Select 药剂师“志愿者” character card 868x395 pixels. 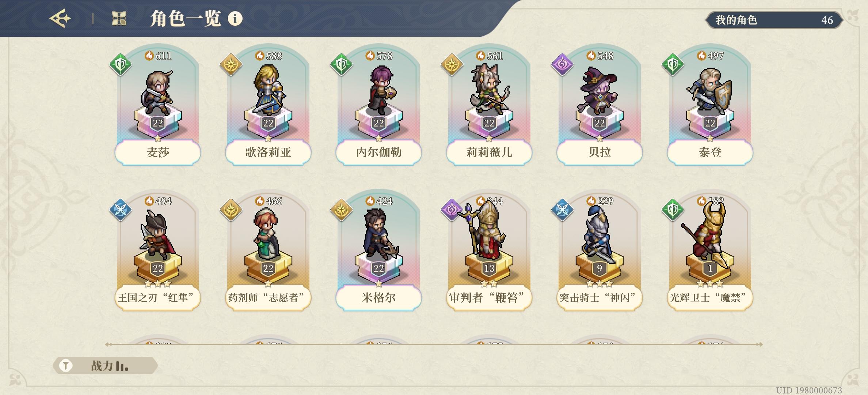coord(268,251)
